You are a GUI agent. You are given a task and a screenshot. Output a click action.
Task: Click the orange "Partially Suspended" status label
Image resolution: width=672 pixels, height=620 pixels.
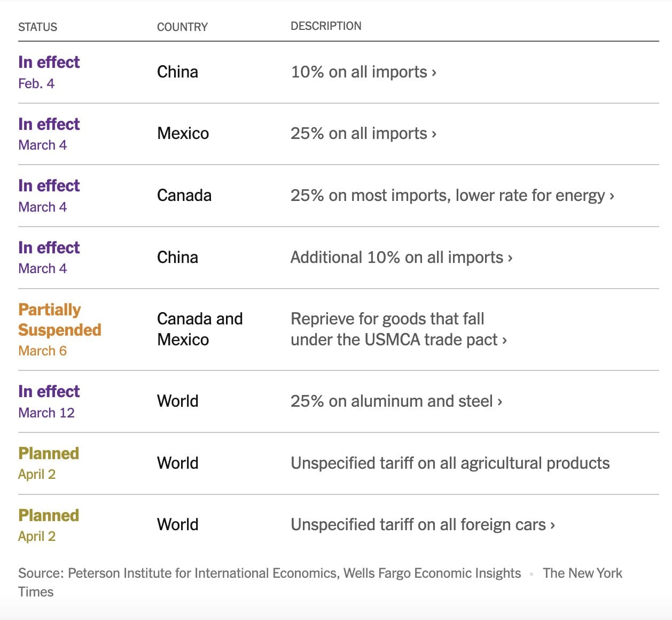[59, 320]
